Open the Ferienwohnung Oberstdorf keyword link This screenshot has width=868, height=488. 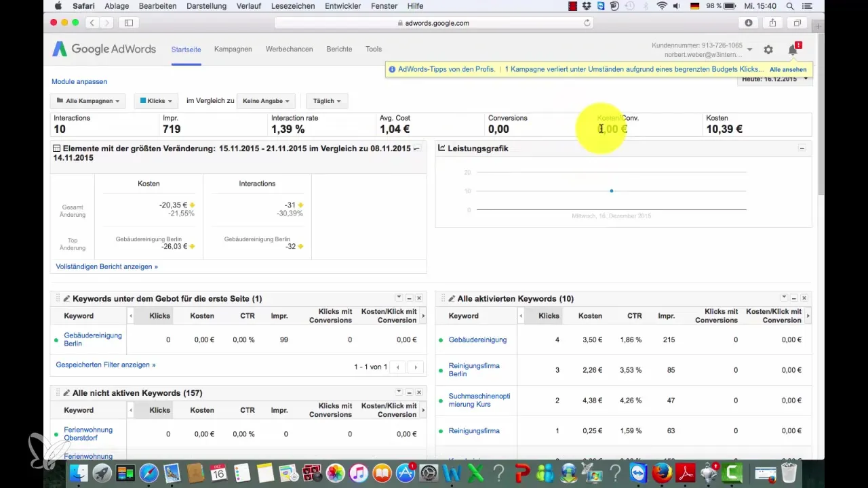(x=88, y=434)
